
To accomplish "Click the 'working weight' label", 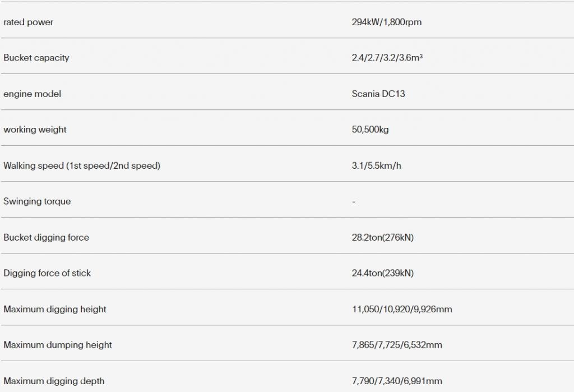I will (x=35, y=130).
